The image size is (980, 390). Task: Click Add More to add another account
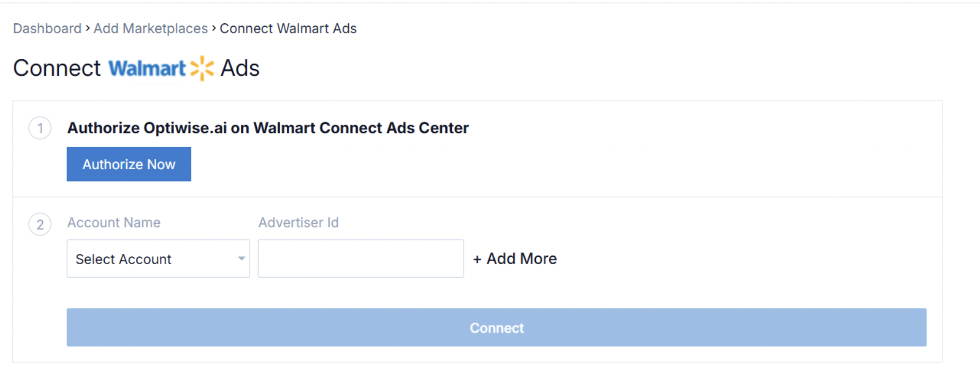pyautogui.click(x=521, y=258)
